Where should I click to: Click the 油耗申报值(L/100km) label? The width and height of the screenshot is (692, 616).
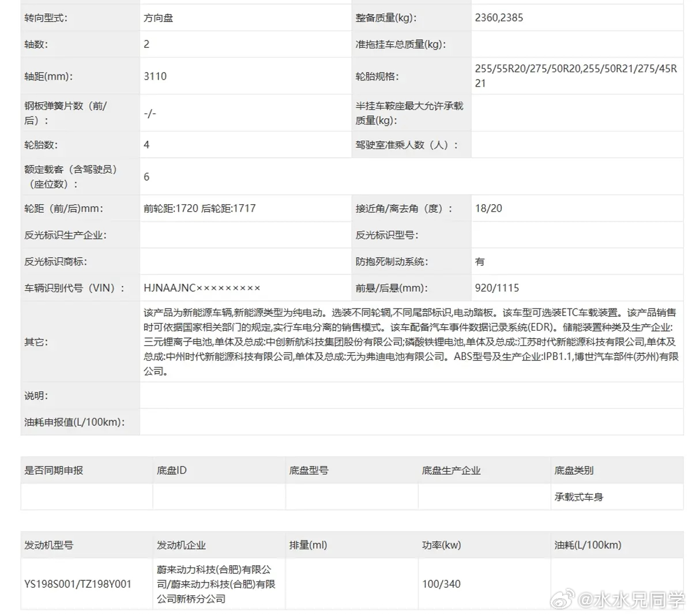point(74,422)
